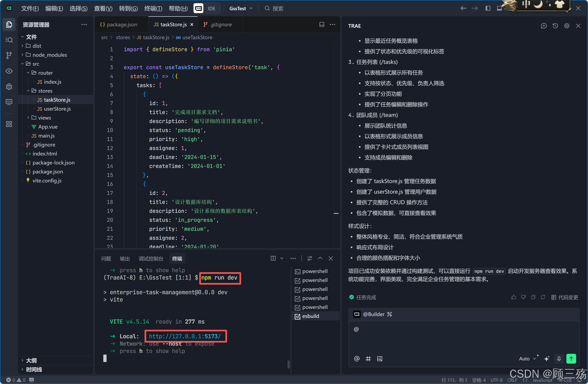The height and width of the screenshot is (384, 588).
Task: Open the Extensions grid icon
Action: [x=9, y=124]
